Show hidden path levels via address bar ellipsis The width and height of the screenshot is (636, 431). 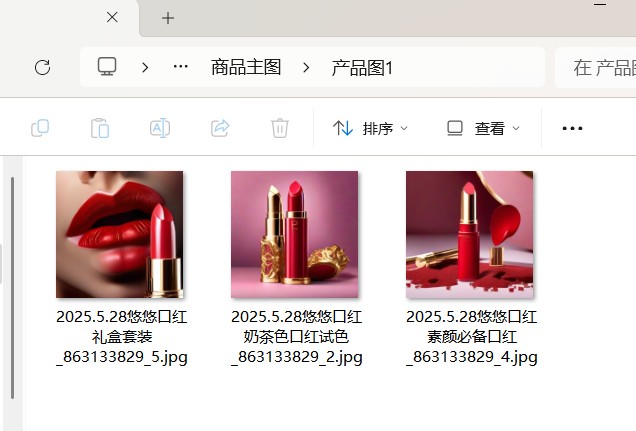click(180, 66)
